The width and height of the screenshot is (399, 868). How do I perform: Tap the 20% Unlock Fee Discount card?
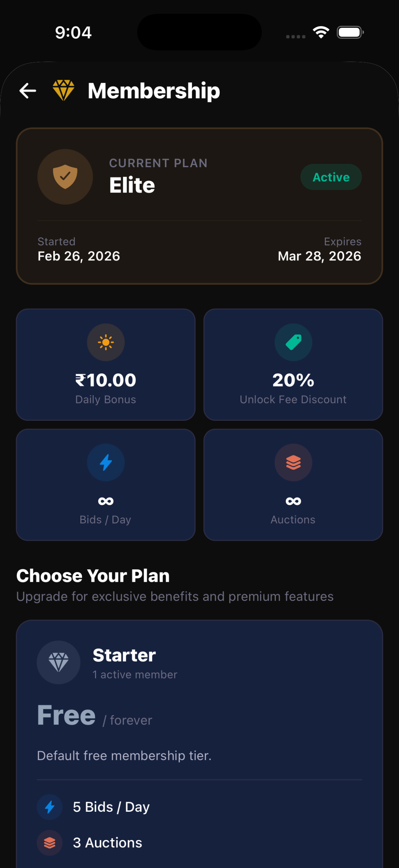[x=293, y=365]
